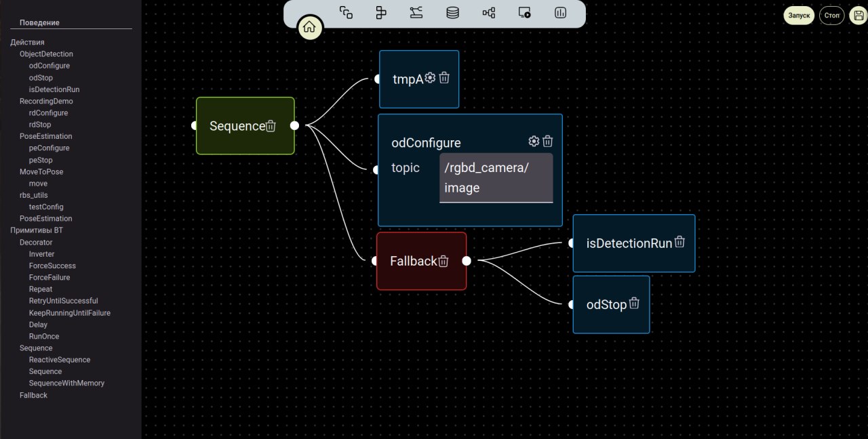Delete the isDetectionRun node

tap(679, 242)
